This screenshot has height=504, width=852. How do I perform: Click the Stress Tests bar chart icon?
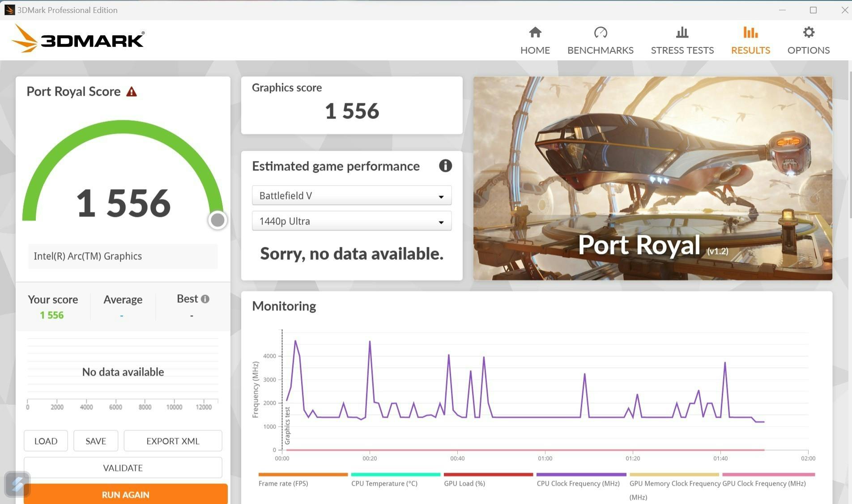point(682,32)
